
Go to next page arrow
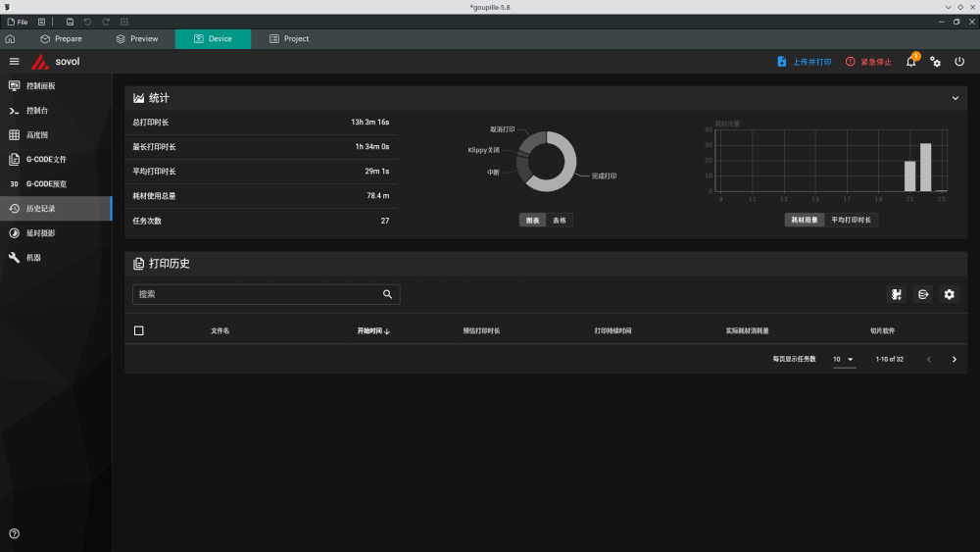tap(955, 360)
